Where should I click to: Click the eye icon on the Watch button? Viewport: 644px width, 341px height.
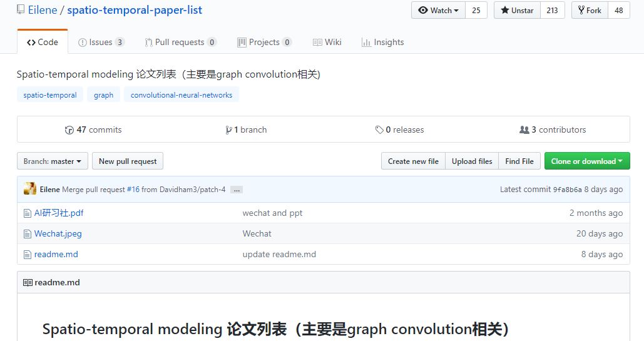423,10
